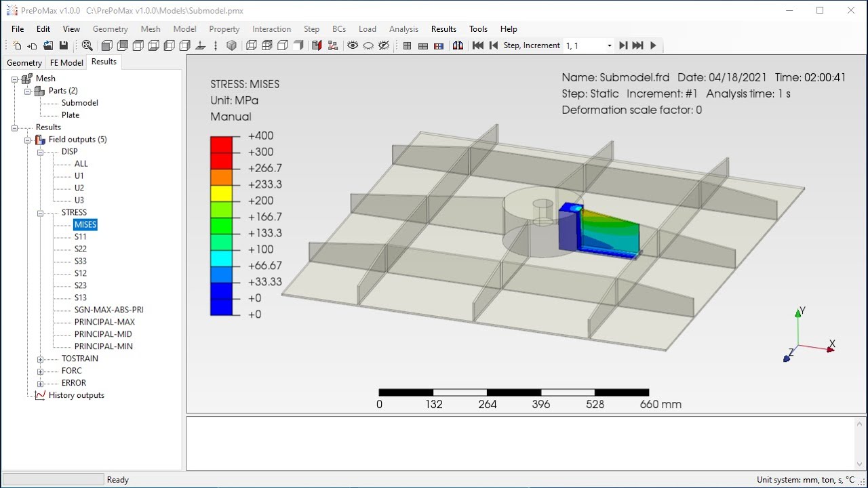This screenshot has height=488, width=868.
Task: Click the Zoom to fit magnifier icon
Action: [87, 45]
